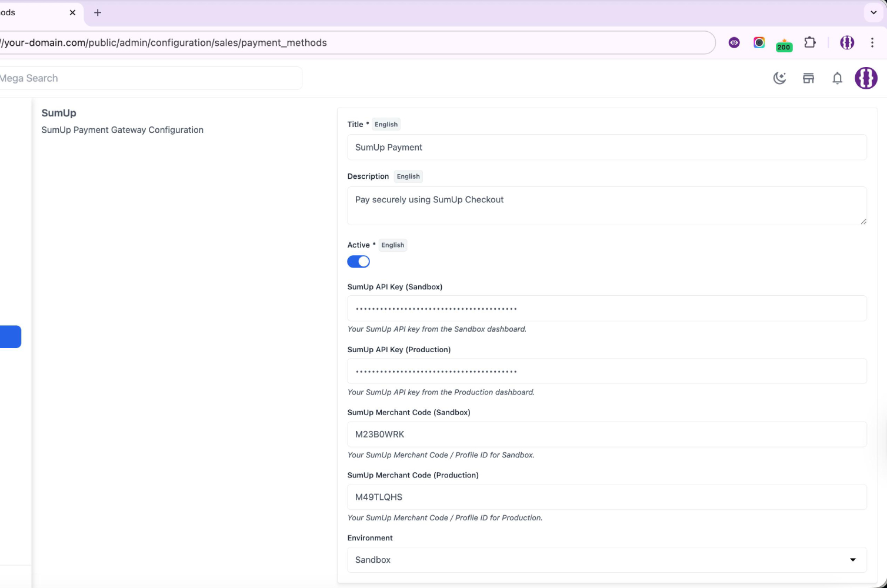Open the browser three-dot menu
This screenshot has height=588, width=887.
pos(872,42)
